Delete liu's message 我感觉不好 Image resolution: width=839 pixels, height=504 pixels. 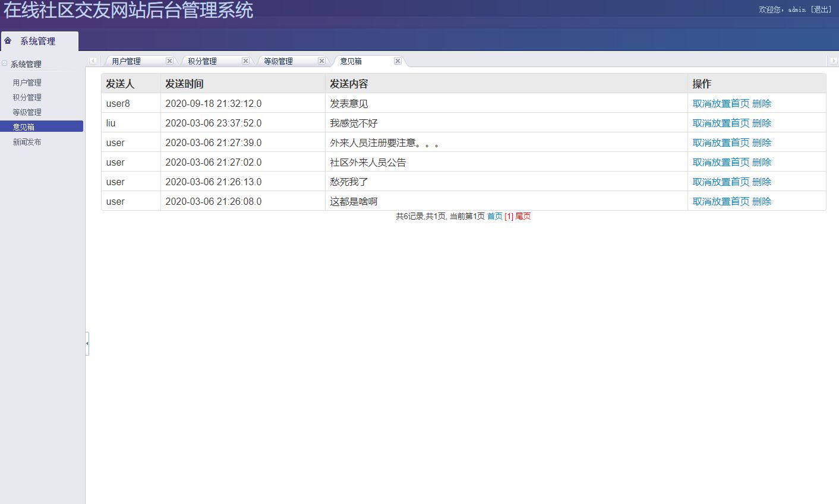[762, 123]
